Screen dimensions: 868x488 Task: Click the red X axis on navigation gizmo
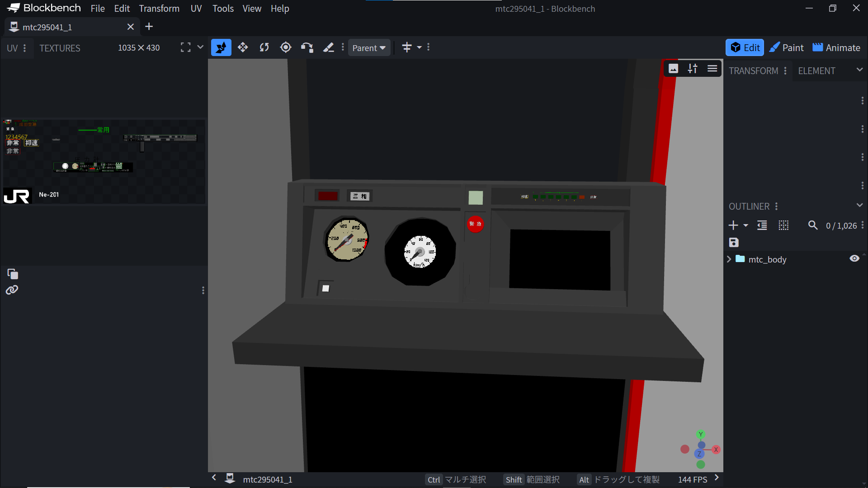pos(716,450)
